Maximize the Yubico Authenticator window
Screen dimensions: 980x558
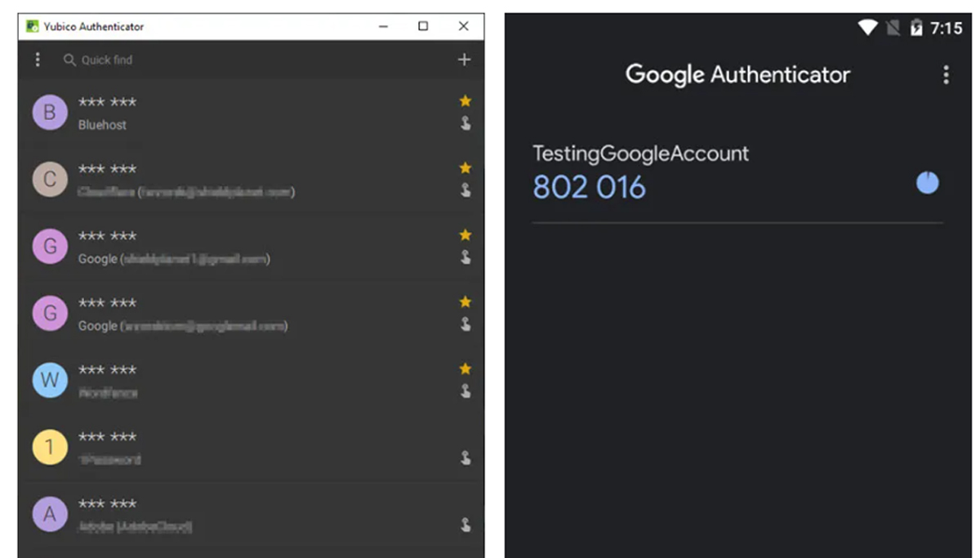pos(423,26)
